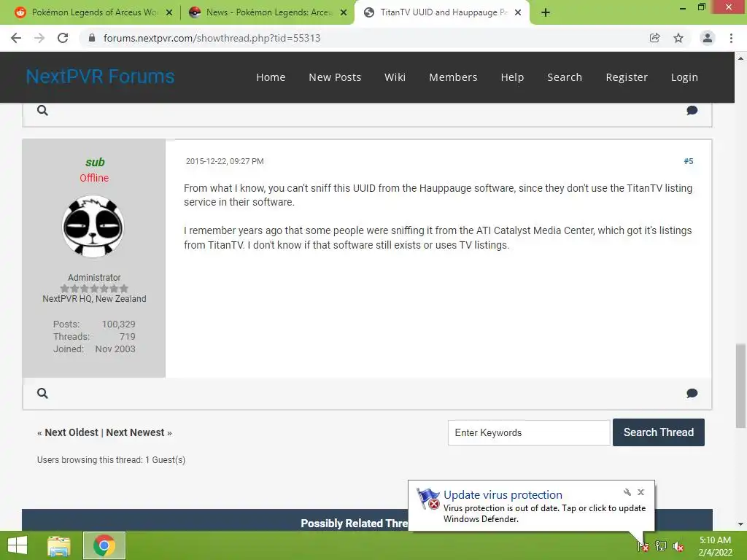
Task: Open the Help navigation item
Action: pyautogui.click(x=512, y=77)
